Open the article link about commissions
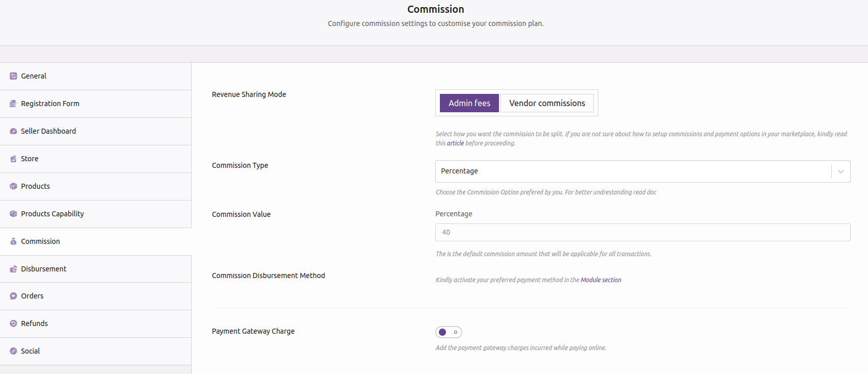This screenshot has width=868, height=374. (455, 143)
